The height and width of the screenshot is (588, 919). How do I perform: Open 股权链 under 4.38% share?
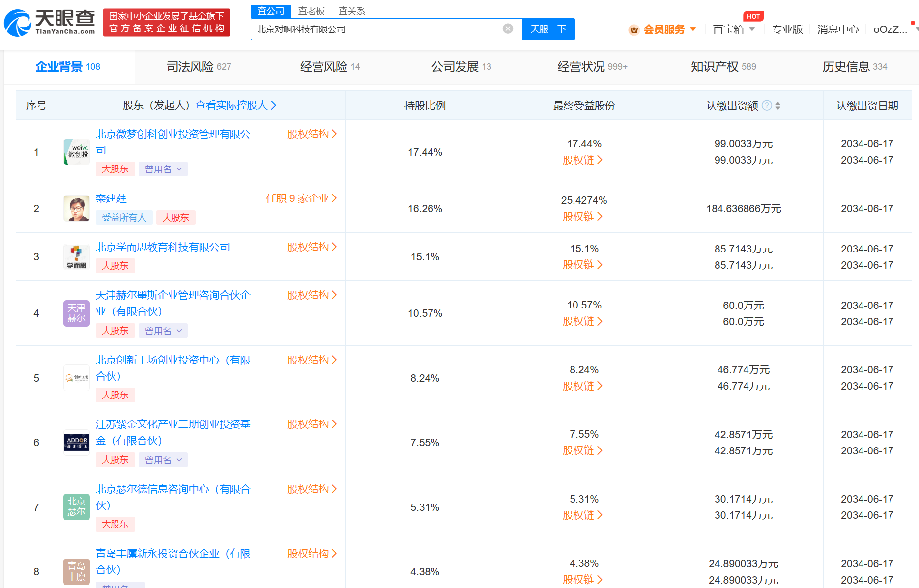pos(583,580)
